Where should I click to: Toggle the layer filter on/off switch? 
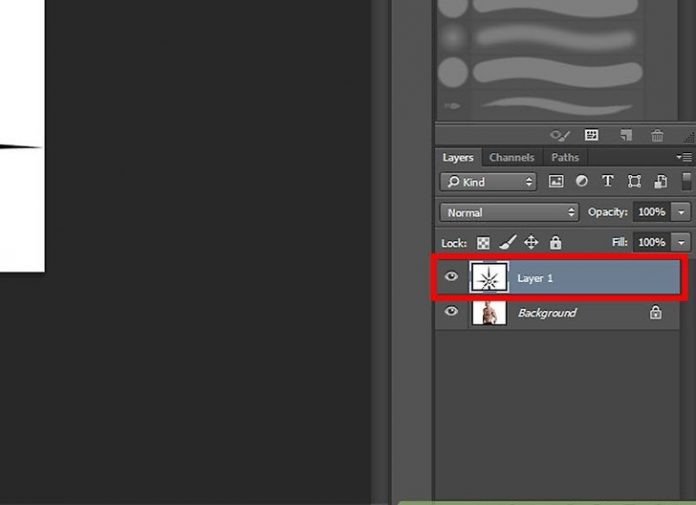(x=686, y=181)
